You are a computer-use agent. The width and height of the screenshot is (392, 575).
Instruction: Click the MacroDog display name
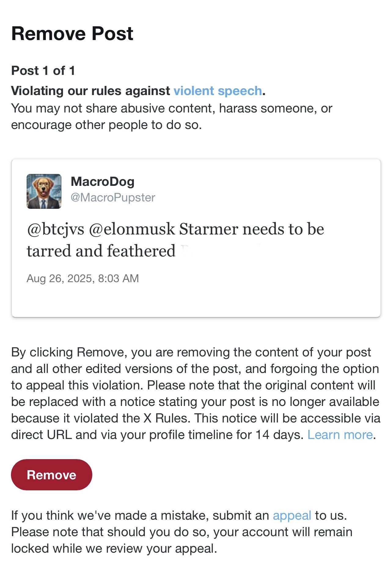coord(102,182)
